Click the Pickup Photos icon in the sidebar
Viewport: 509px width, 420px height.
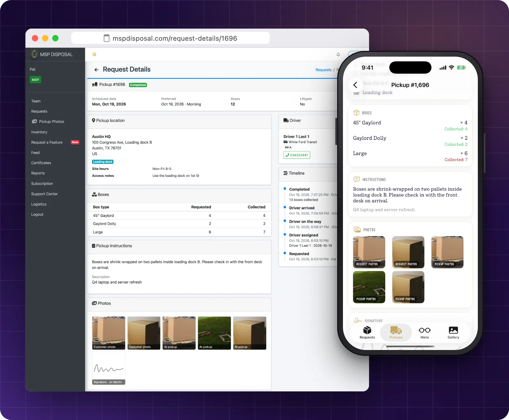[34, 122]
